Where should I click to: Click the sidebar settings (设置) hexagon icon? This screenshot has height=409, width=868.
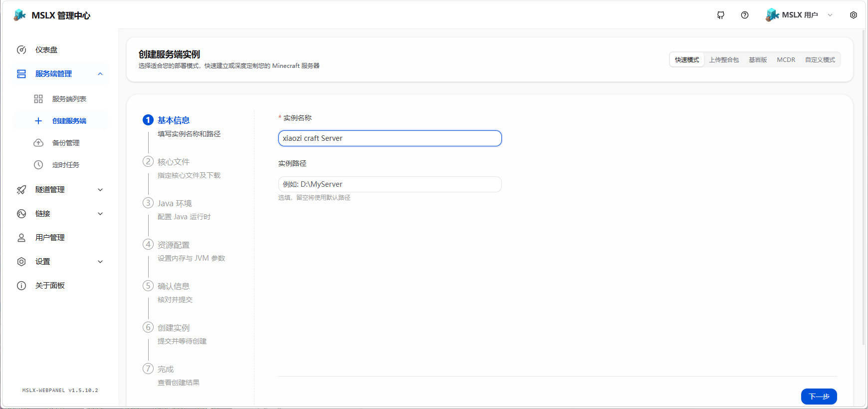pos(21,262)
